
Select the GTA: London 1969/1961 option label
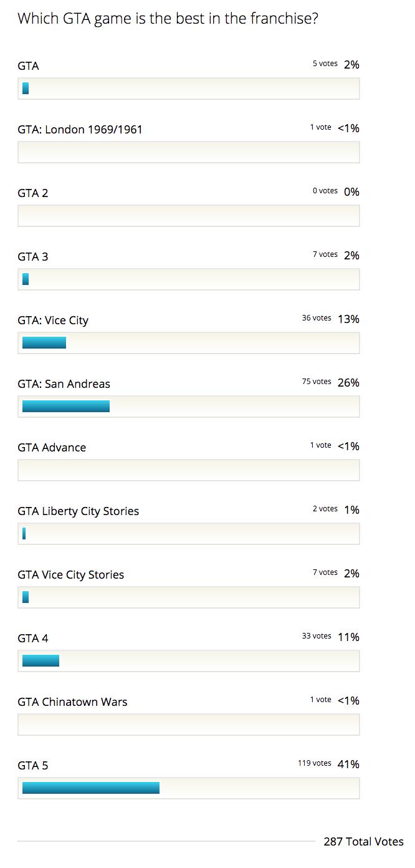80,130
